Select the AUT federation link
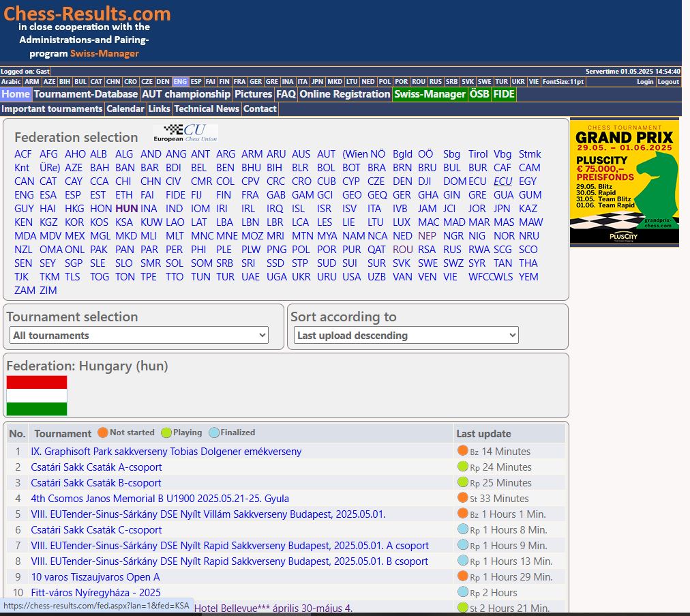 [327, 154]
